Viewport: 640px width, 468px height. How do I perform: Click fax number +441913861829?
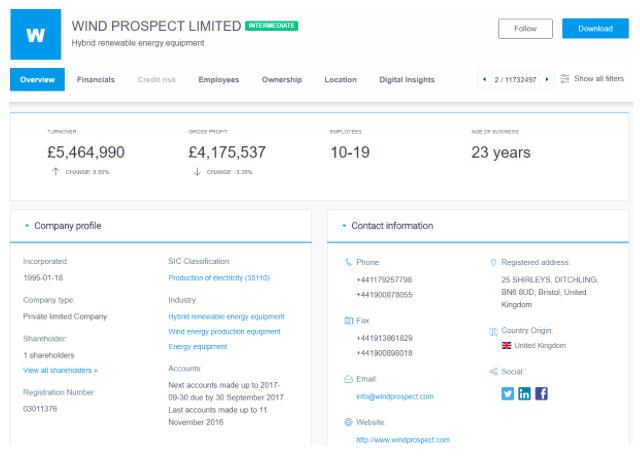[384, 338]
